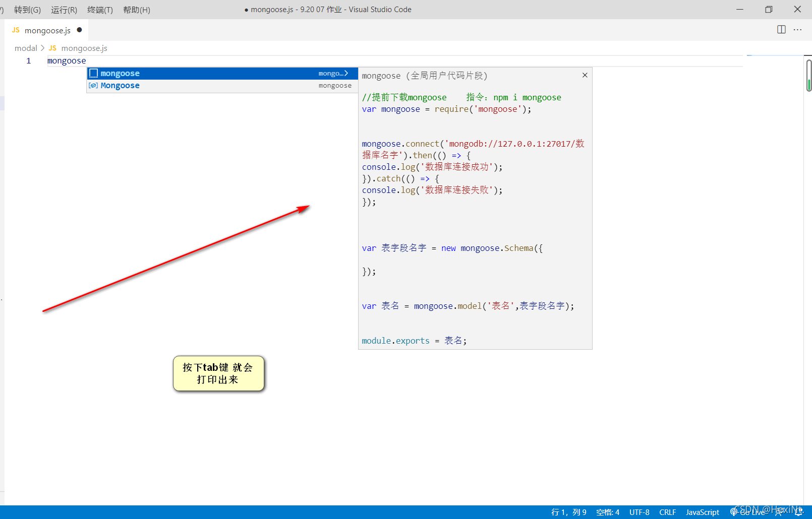The width and height of the screenshot is (812, 519).
Task: Click the module.exports line in preview
Action: [415, 341]
